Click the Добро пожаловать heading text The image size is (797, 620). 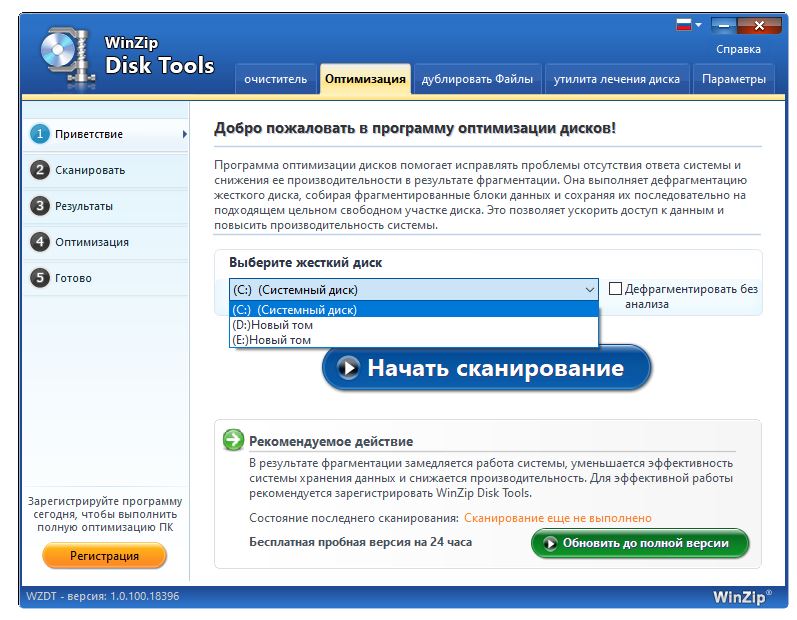click(x=415, y=128)
